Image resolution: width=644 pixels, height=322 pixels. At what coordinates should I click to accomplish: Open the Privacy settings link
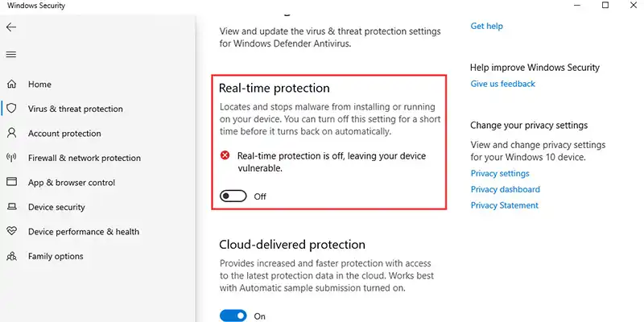point(500,174)
